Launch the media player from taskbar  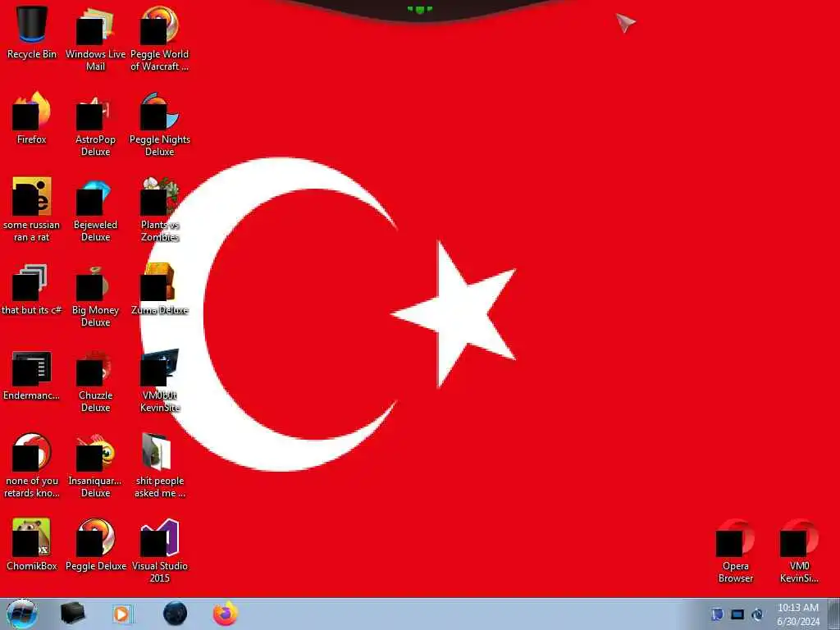(123, 614)
